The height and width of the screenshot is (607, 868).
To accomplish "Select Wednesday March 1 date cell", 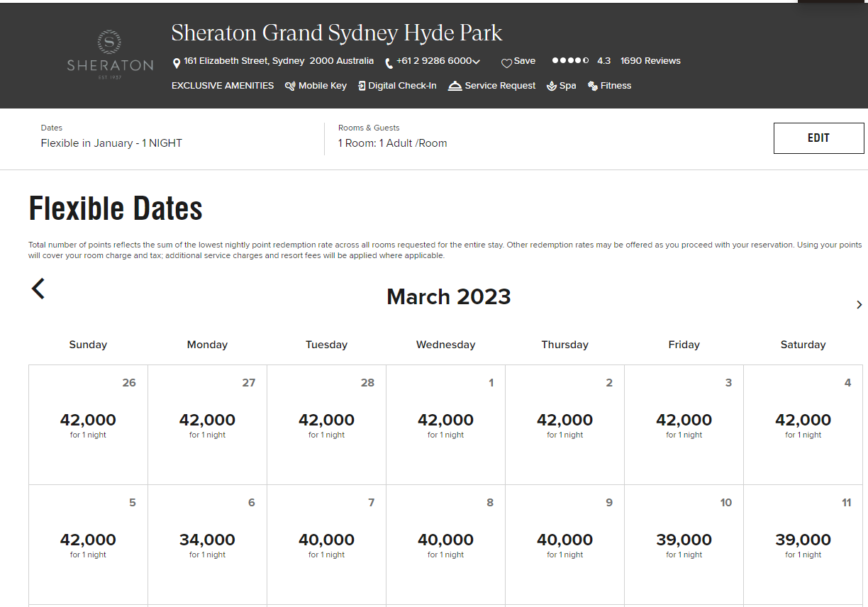I will [x=445, y=424].
